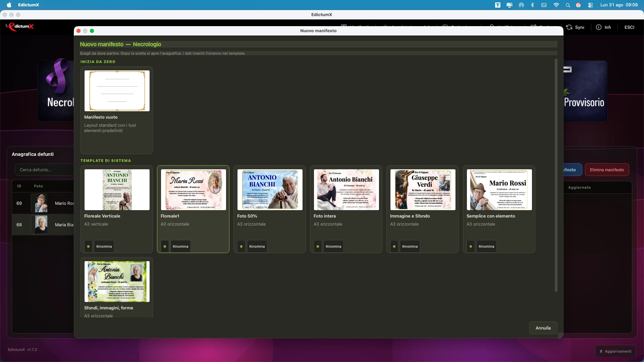Favorite the Foto intera template
This screenshot has width=644, height=362.
(318, 246)
